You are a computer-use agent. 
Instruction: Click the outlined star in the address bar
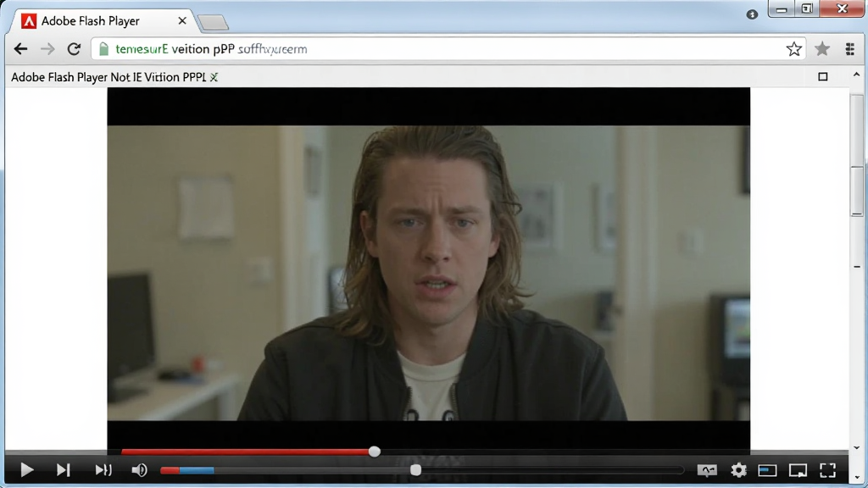coord(793,49)
